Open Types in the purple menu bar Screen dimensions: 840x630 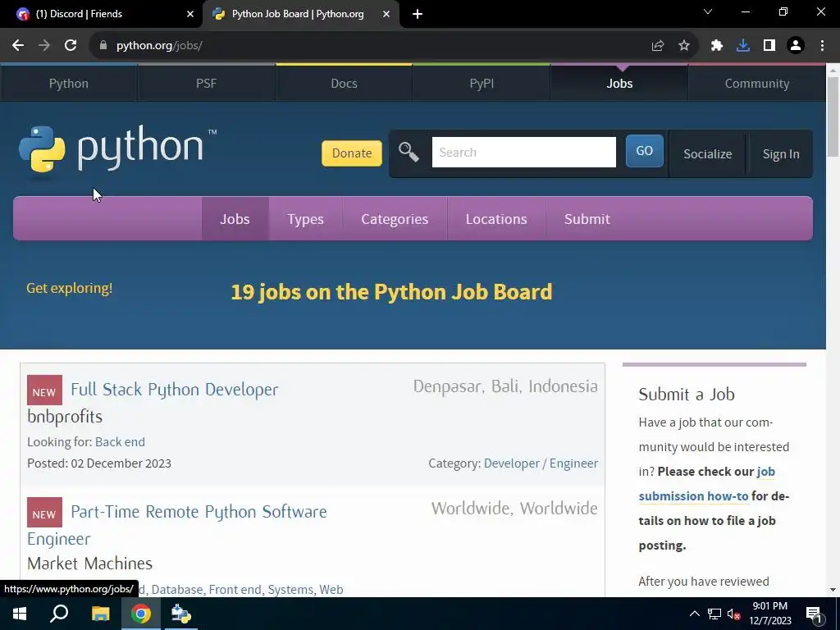point(305,218)
